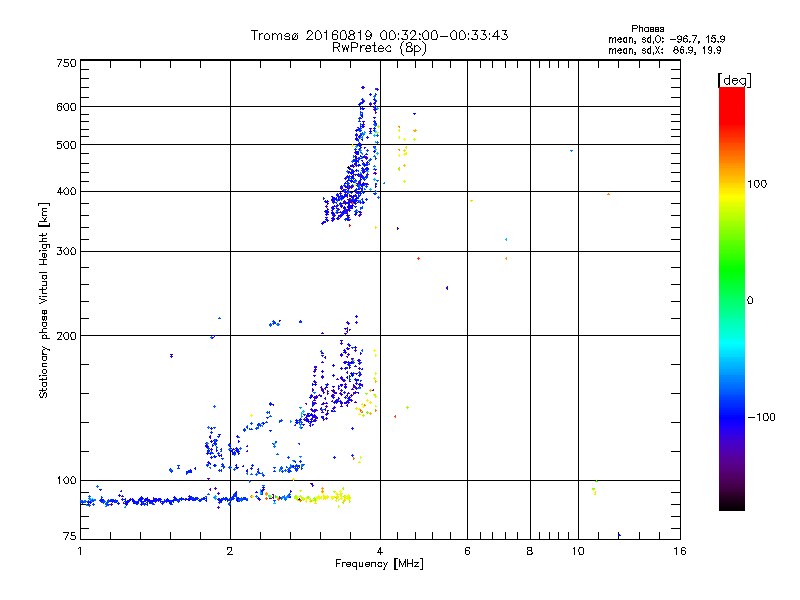Click the '100' label on colorbar
The height and width of the screenshot is (600, 800).
(757, 184)
